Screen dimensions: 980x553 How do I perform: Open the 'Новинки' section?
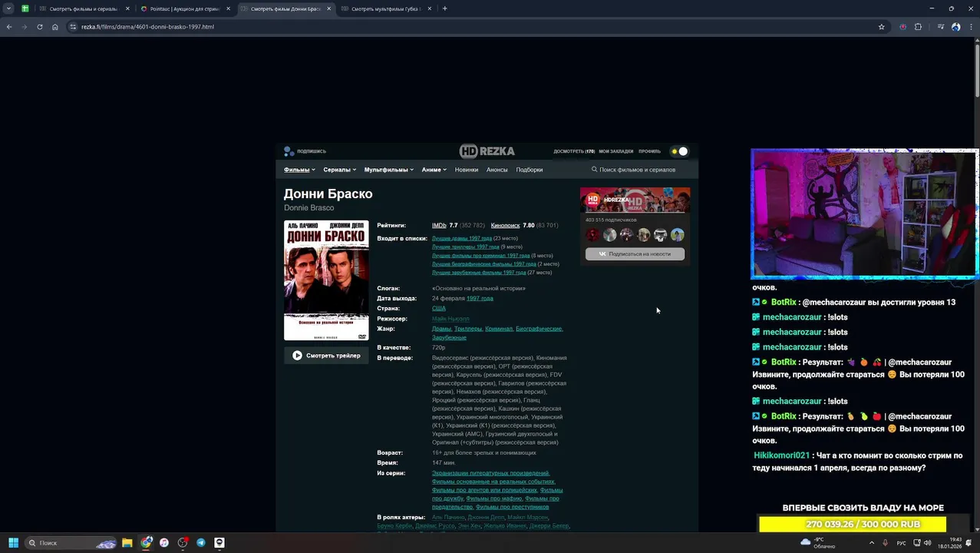[467, 170]
